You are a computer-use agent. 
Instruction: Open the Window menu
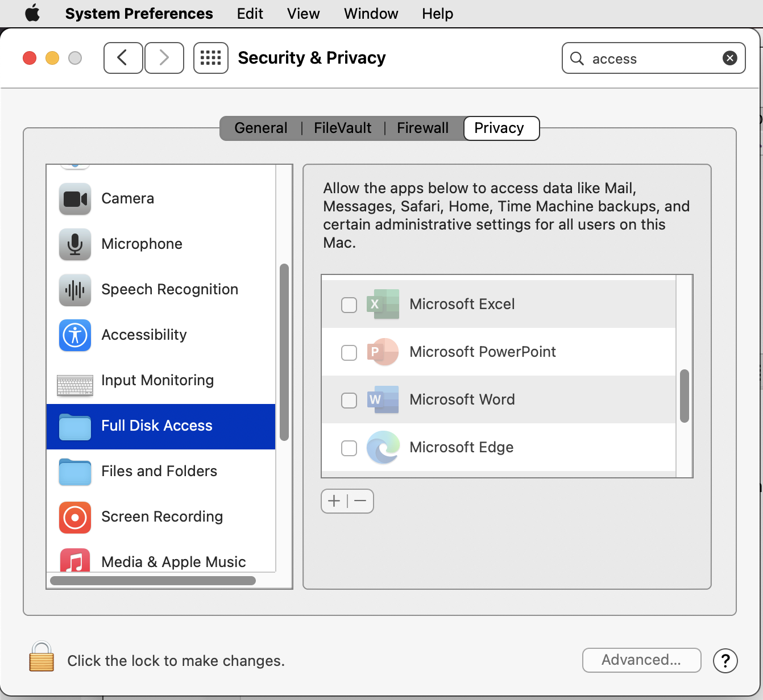point(371,14)
